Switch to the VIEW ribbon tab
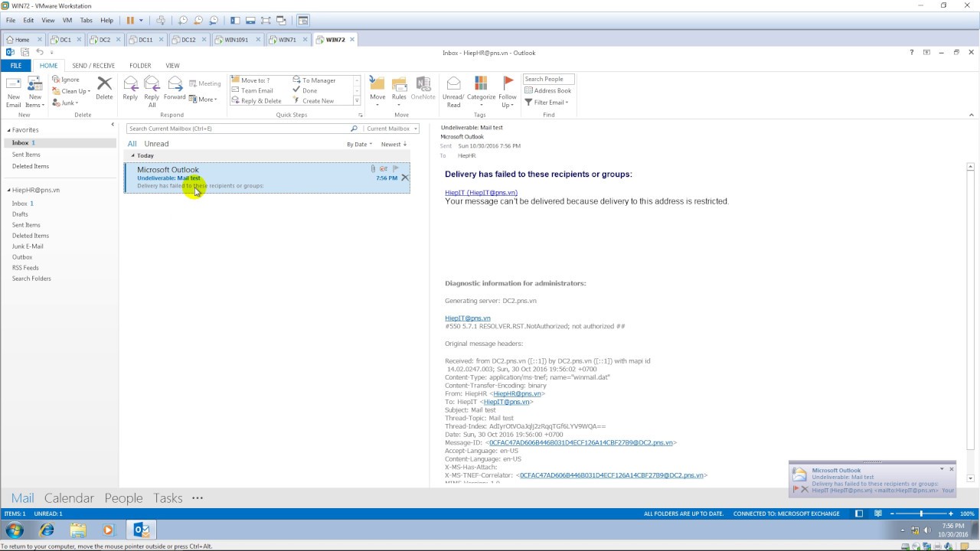This screenshot has height=551, width=980. point(172,66)
